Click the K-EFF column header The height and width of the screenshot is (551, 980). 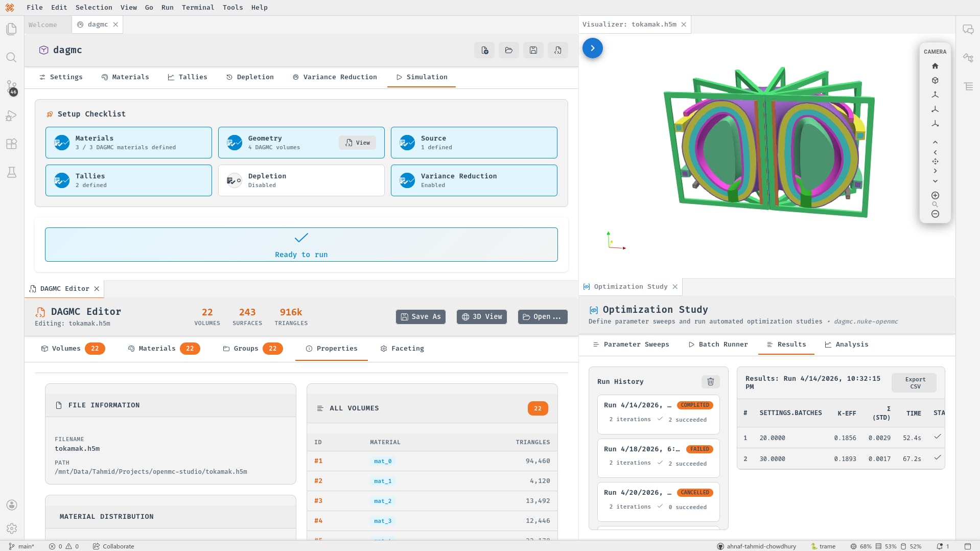point(847,414)
